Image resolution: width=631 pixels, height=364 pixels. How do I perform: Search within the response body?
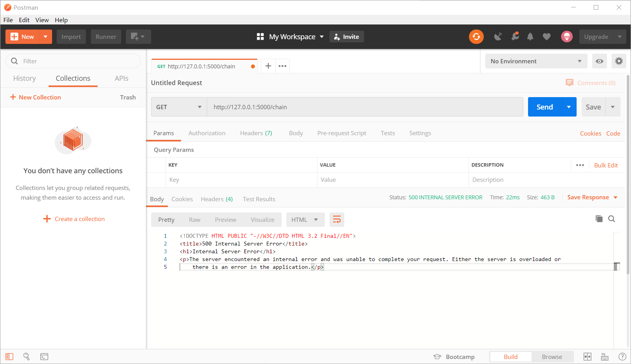click(612, 219)
